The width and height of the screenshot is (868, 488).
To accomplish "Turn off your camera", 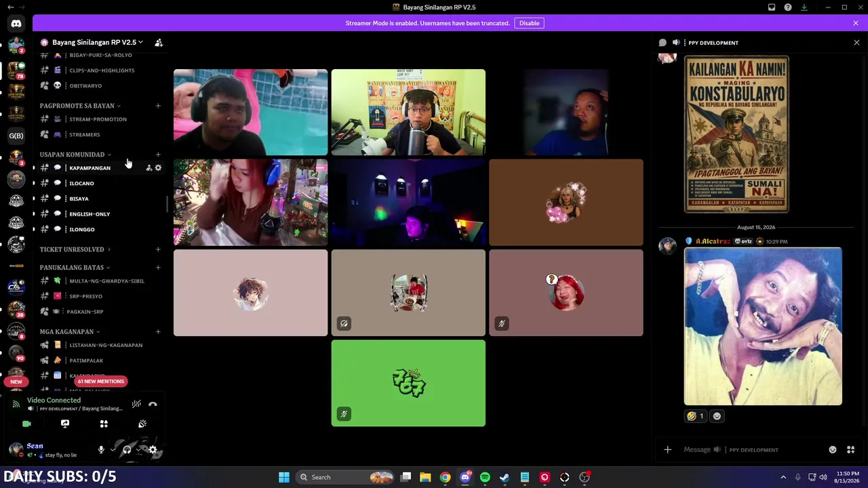I will coord(26,424).
